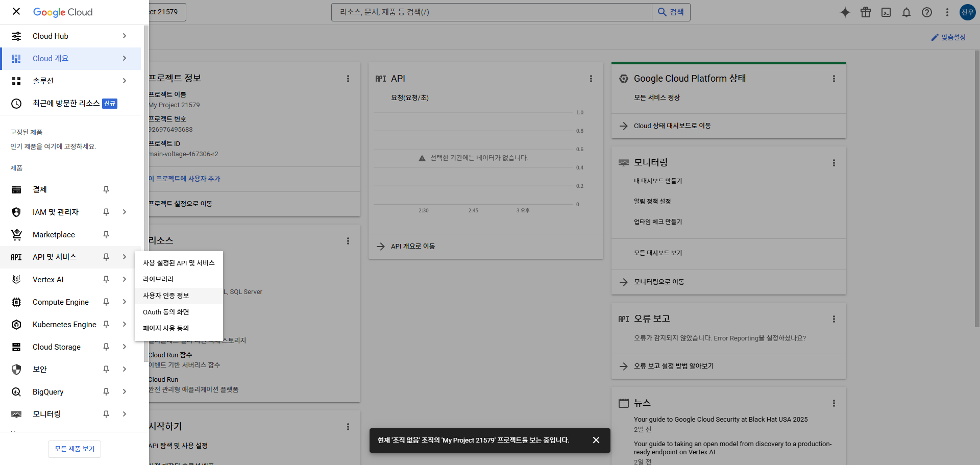980x465 pixels.
Task: Open 최근에 방문한 리소스
Action: coord(70,103)
